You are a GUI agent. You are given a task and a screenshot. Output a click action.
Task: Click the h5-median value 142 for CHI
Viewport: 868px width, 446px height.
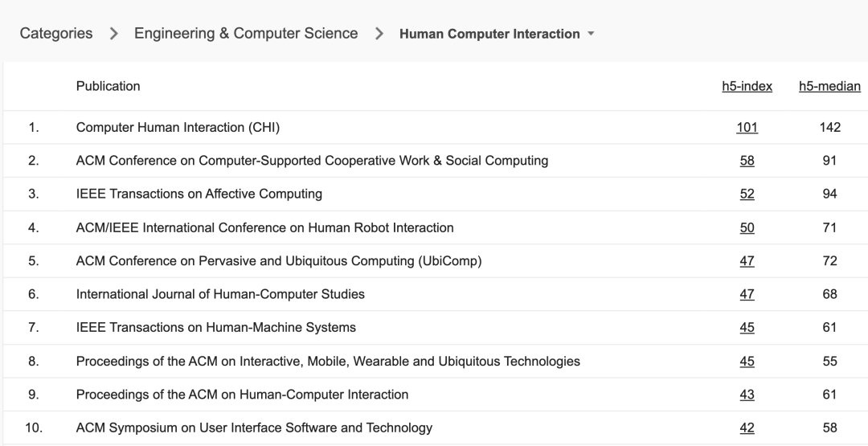point(829,127)
